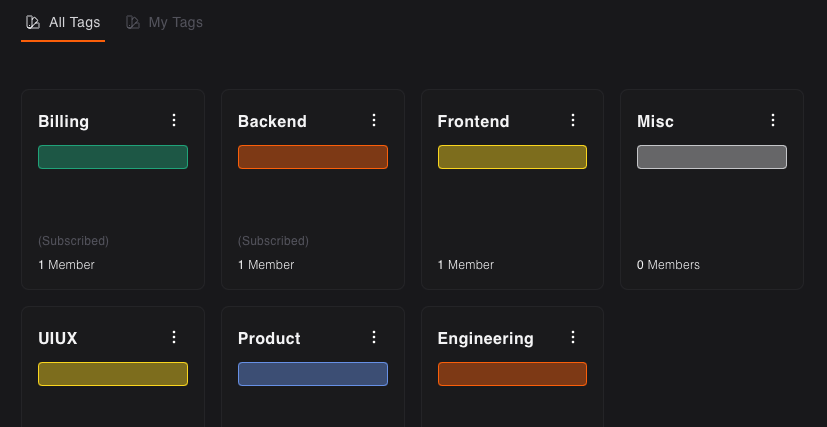The image size is (827, 427).
Task: Switch to the My Tags tab
Action: (x=164, y=22)
